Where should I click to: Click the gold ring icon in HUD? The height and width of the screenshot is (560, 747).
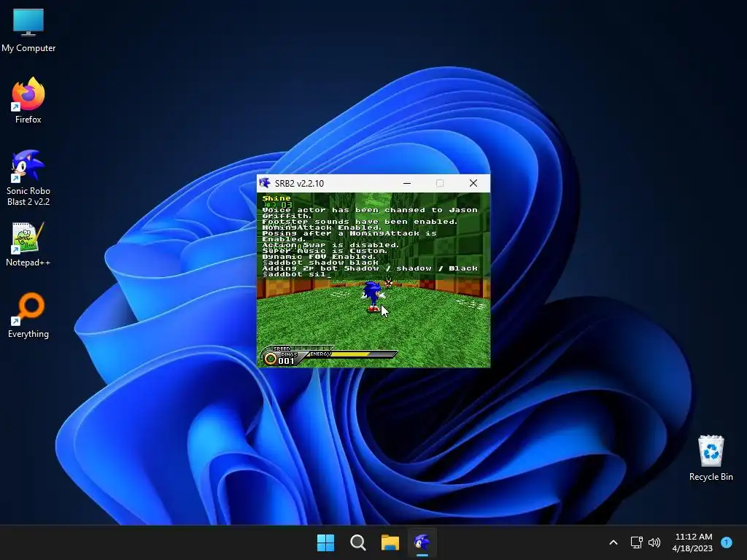click(271, 359)
